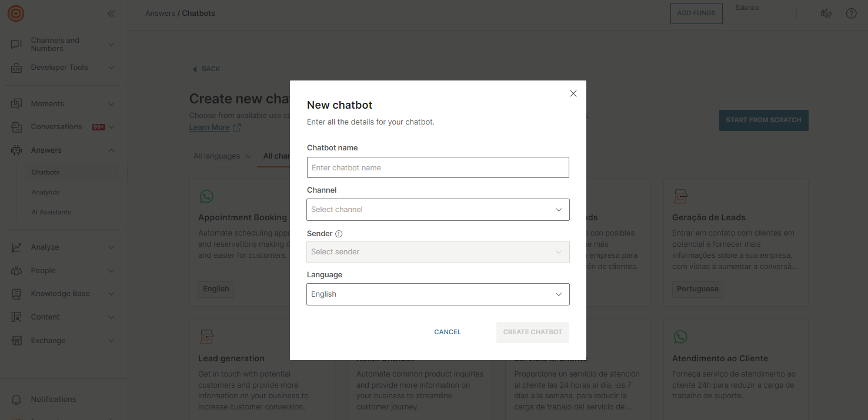The height and width of the screenshot is (420, 868).
Task: Open the Analyze chart icon
Action: tap(17, 247)
